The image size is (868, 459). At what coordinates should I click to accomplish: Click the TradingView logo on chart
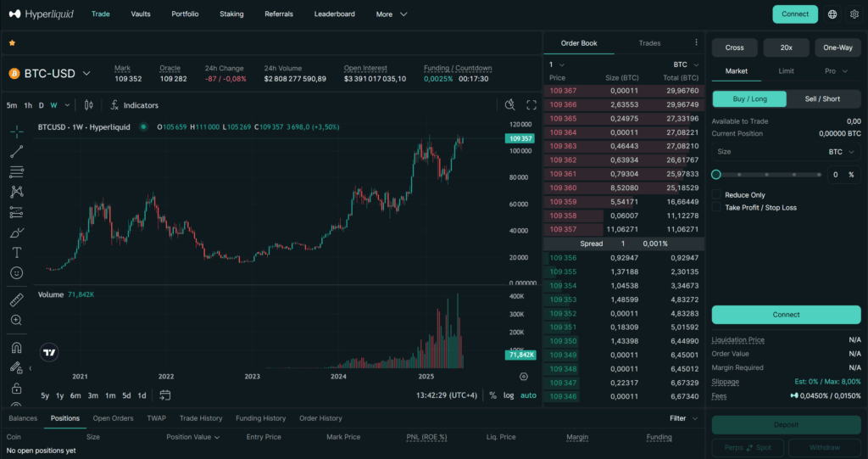pos(49,352)
